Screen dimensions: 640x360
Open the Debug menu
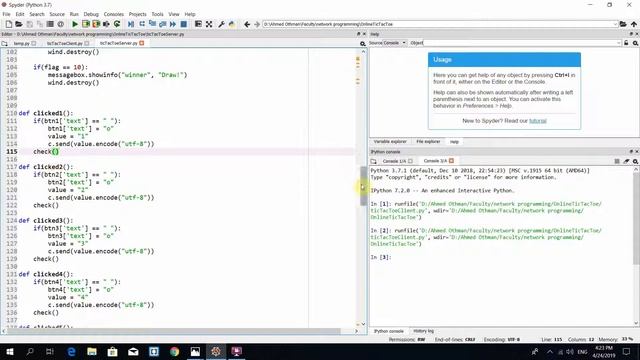pyautogui.click(x=91, y=14)
